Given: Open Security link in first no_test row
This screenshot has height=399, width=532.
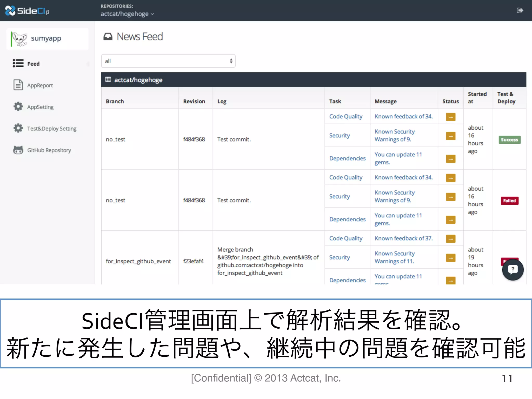Looking at the screenshot, I should point(340,135).
